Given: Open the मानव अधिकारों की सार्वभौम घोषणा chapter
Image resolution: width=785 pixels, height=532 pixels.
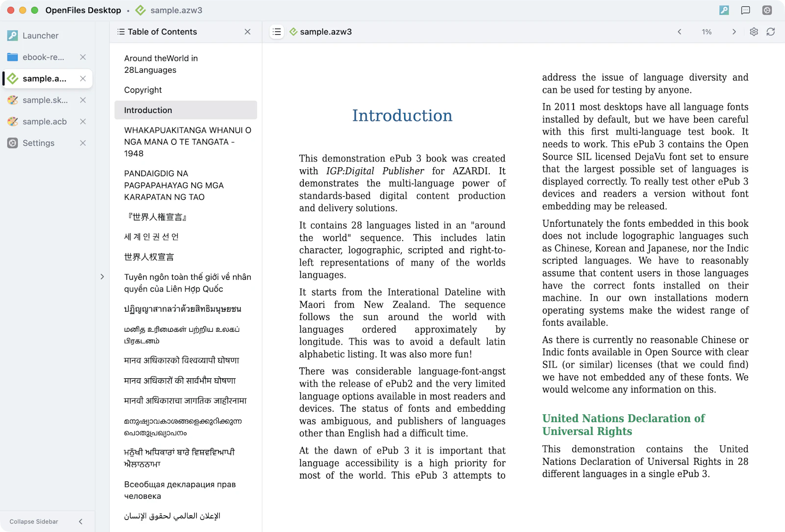Looking at the screenshot, I should coord(185,381).
